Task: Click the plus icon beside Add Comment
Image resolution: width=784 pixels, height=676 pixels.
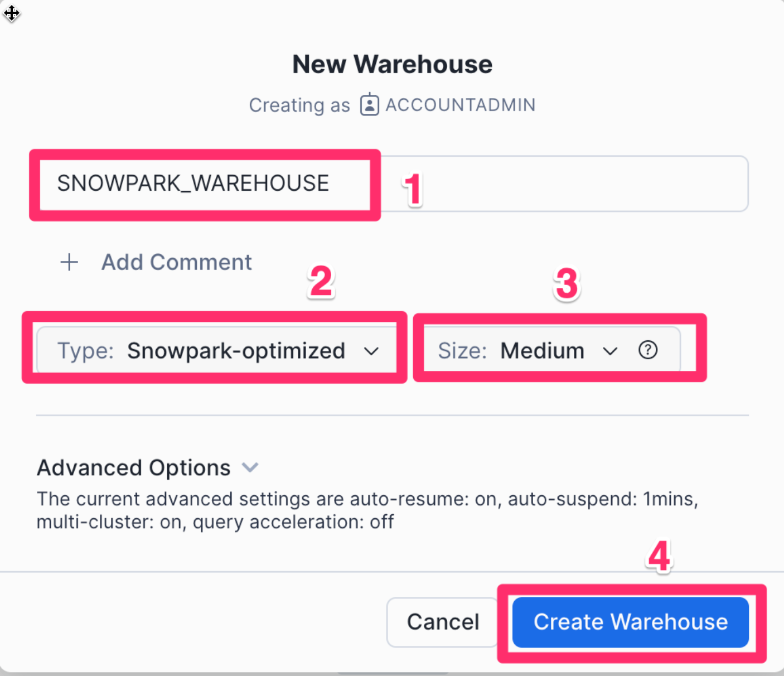Action: (x=69, y=262)
